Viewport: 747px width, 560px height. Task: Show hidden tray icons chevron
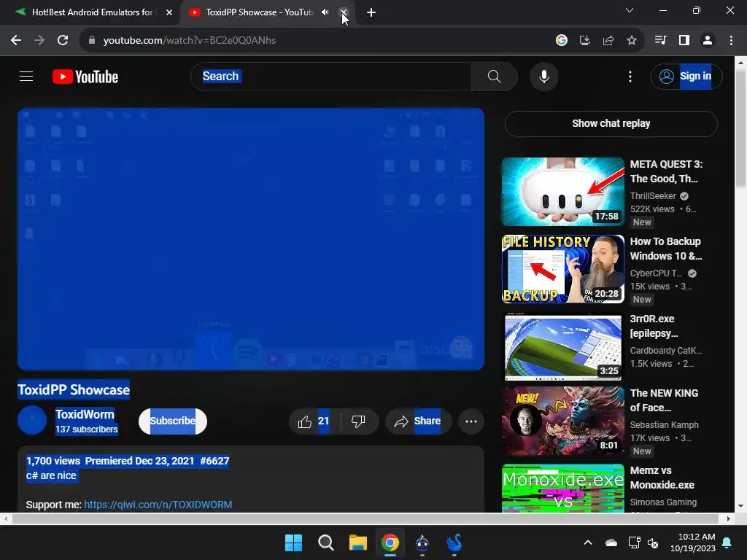[588, 542]
